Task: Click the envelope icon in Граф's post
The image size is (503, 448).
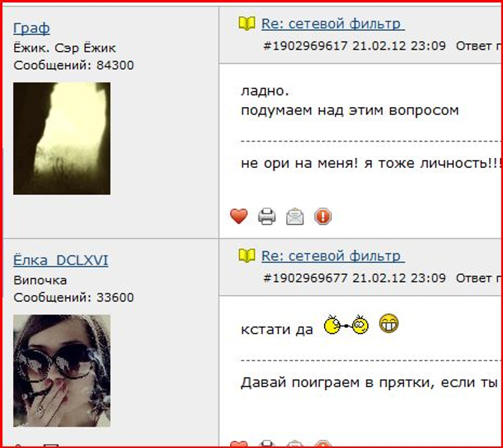Action: tap(295, 216)
